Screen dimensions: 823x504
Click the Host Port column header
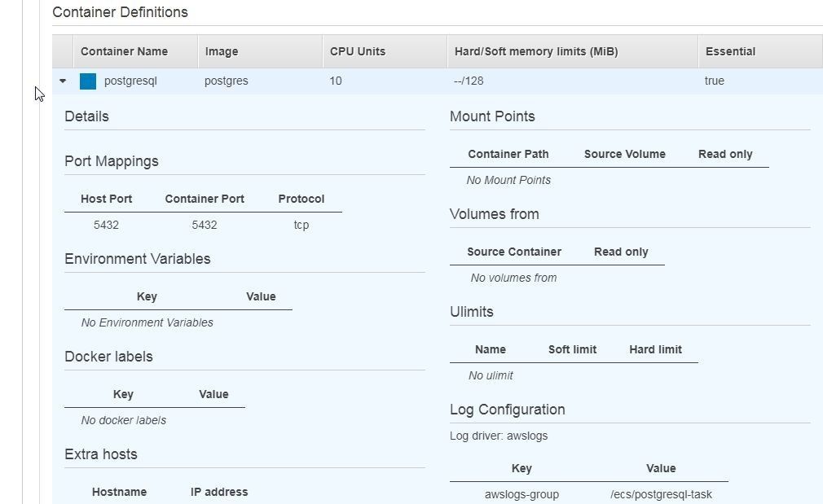(106, 199)
